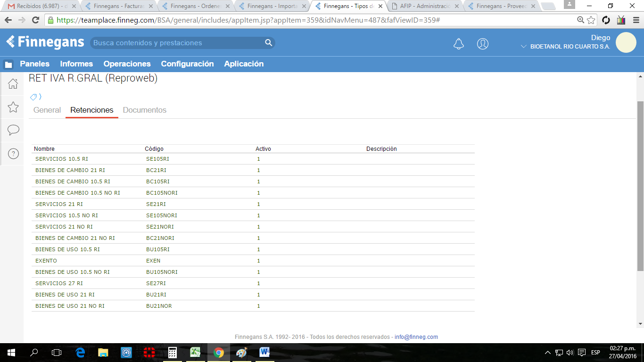Click the tag icon below the title
The width and height of the screenshot is (644, 362).
34,97
